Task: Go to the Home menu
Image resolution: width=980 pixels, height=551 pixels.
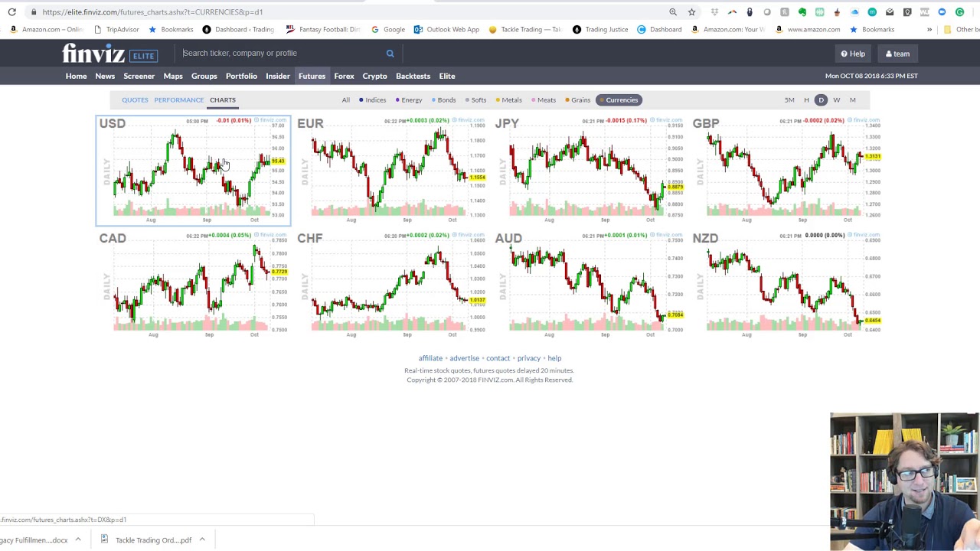Action: click(x=76, y=76)
